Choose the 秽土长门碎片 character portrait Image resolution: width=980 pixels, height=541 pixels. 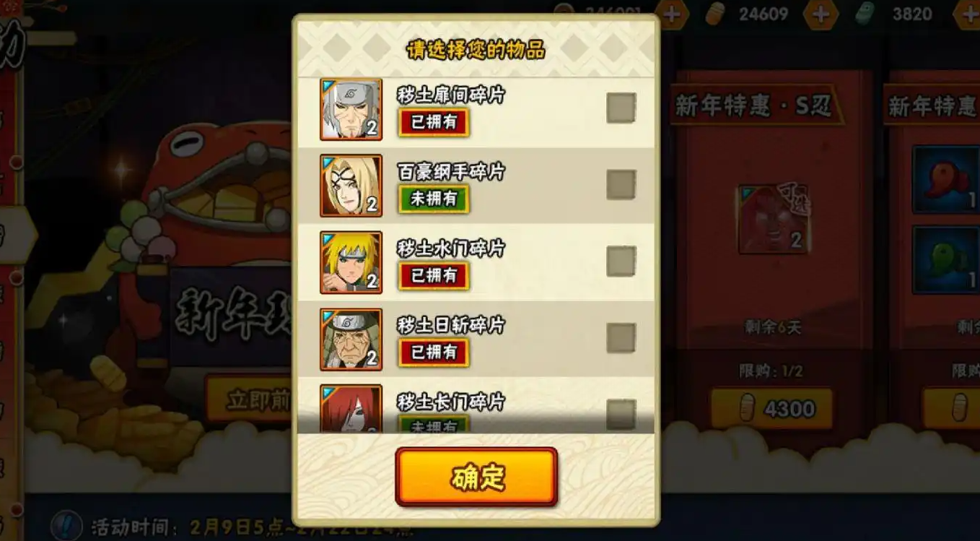351,409
